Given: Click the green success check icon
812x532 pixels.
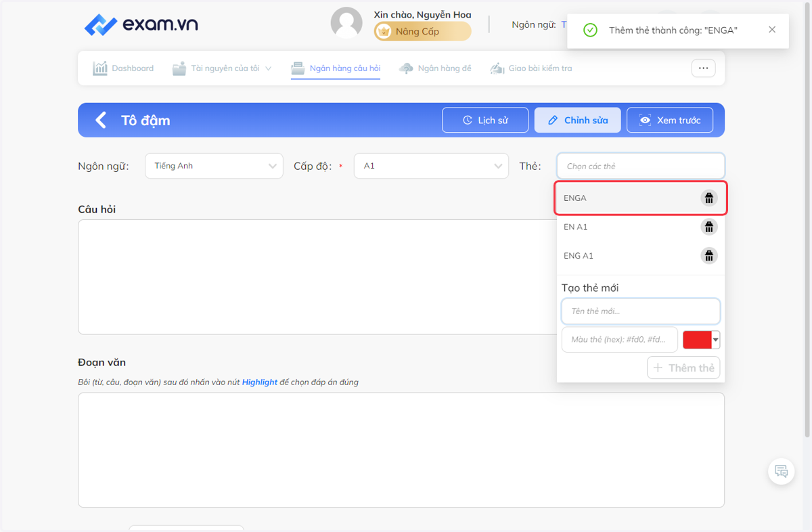Looking at the screenshot, I should [x=590, y=30].
